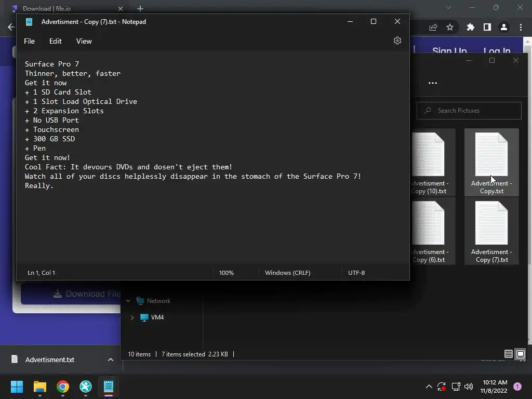
Task: Switch Explorer to large thumbnails view icon
Action: [x=521, y=354]
